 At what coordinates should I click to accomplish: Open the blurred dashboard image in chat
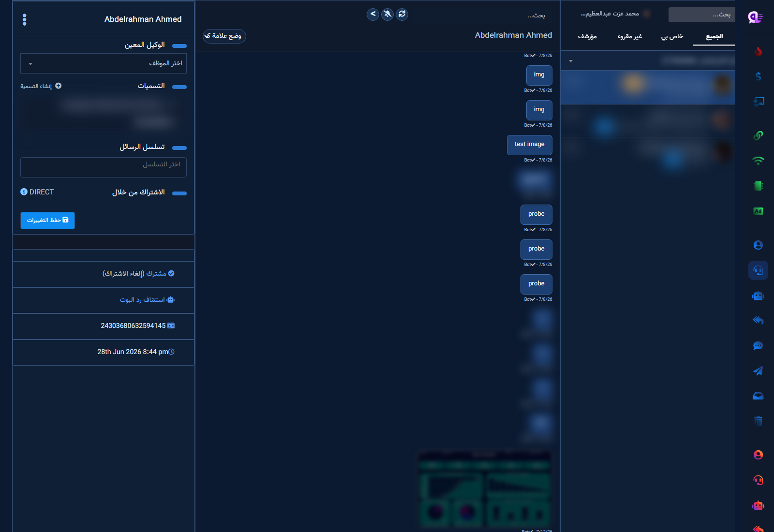(484, 489)
